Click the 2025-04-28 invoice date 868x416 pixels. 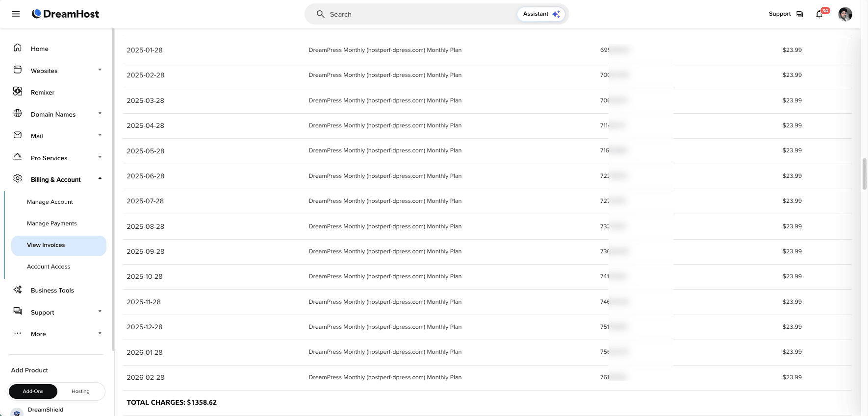146,125
